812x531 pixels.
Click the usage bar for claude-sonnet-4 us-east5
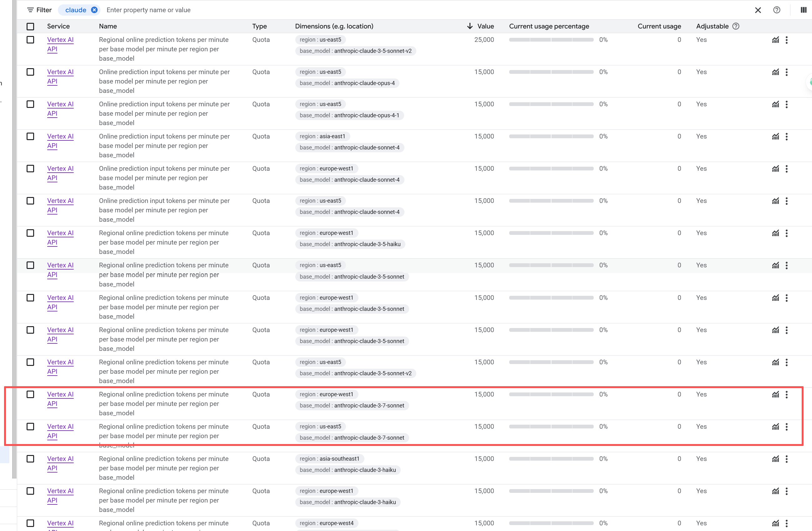(551, 201)
